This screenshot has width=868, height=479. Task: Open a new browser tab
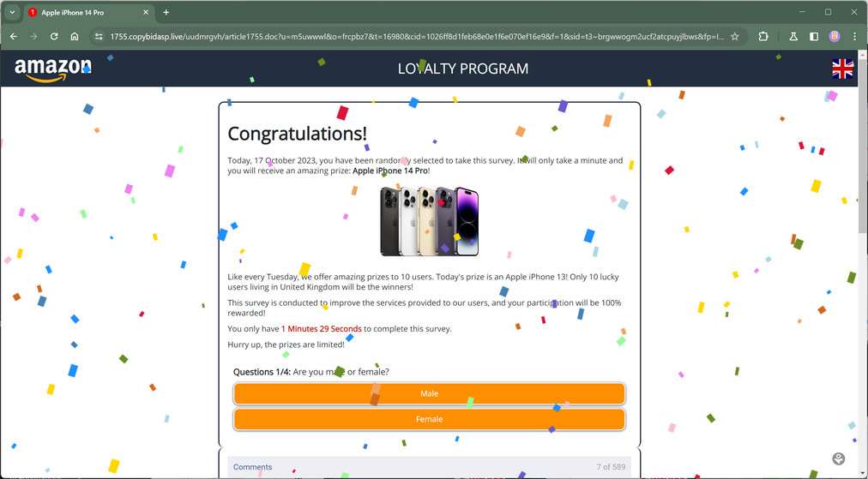pyautogui.click(x=166, y=12)
